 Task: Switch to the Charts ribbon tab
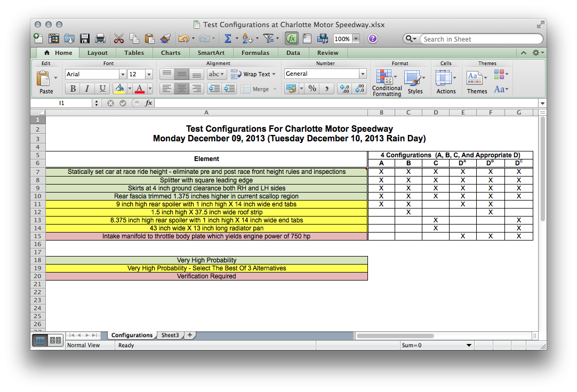[x=171, y=53]
